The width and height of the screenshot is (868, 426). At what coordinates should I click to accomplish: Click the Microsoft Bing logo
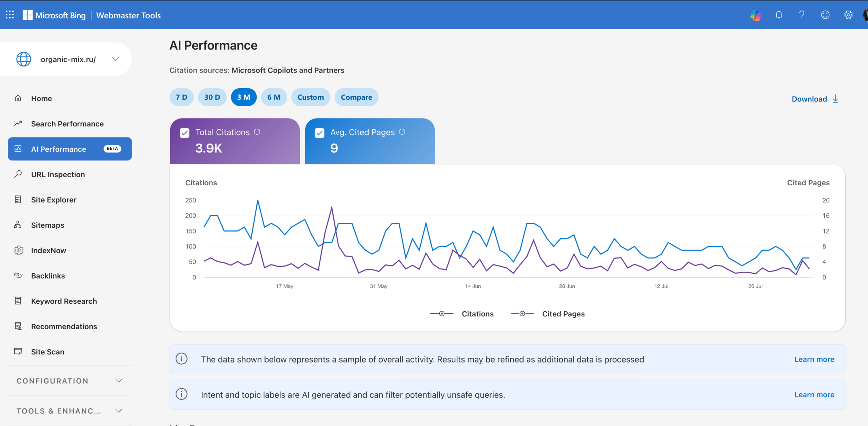coord(54,15)
